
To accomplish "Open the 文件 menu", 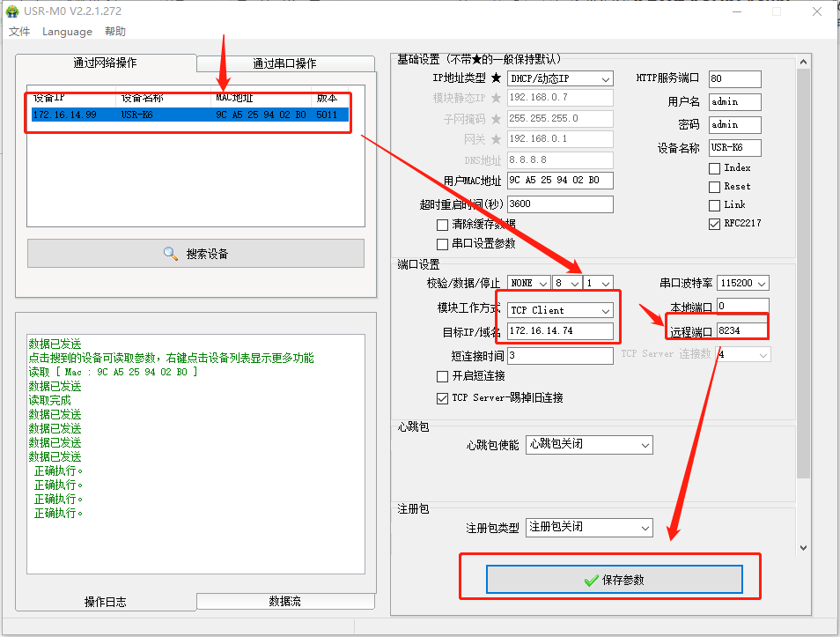I will point(19,32).
